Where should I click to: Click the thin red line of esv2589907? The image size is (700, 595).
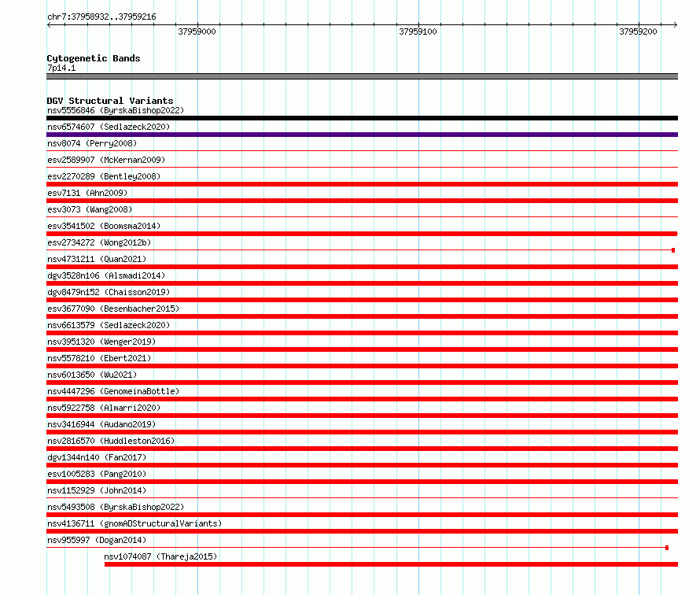point(362,168)
